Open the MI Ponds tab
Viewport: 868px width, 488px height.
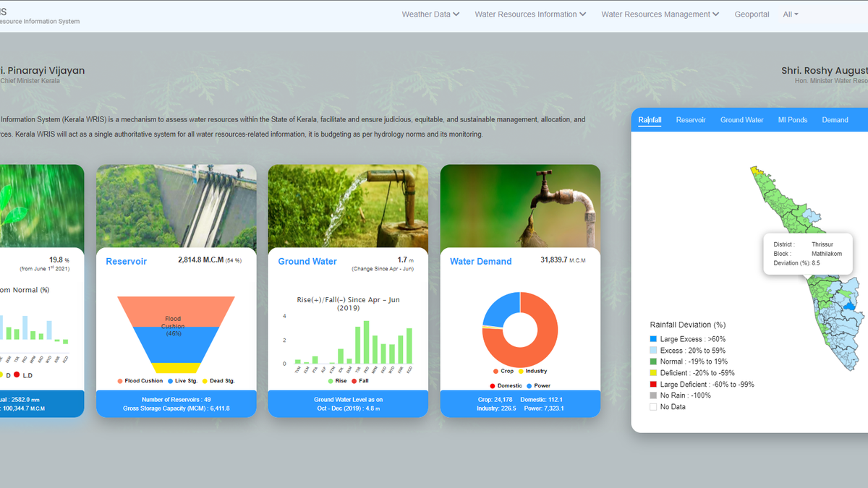(792, 120)
